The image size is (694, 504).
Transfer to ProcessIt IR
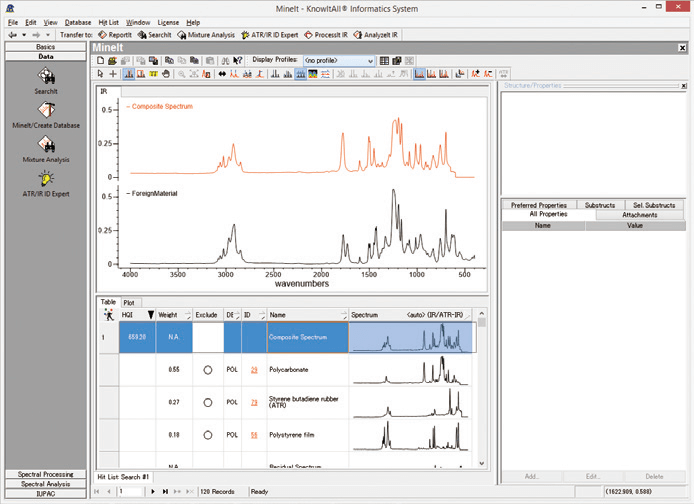[326, 35]
